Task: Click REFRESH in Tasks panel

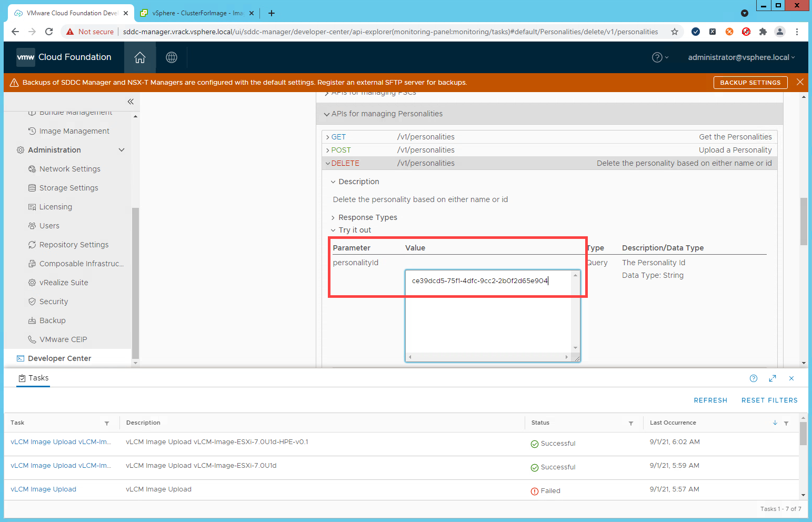Action: [x=710, y=400]
